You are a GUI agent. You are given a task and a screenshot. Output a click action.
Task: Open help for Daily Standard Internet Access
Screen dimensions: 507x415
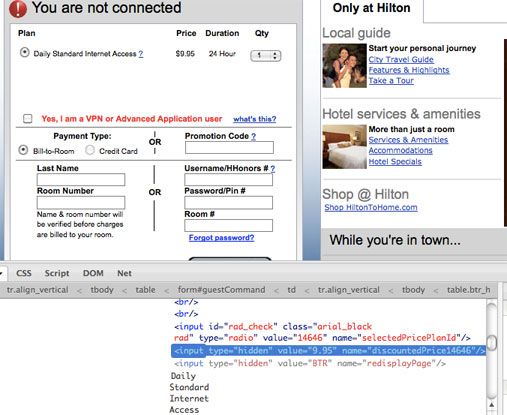pos(141,54)
